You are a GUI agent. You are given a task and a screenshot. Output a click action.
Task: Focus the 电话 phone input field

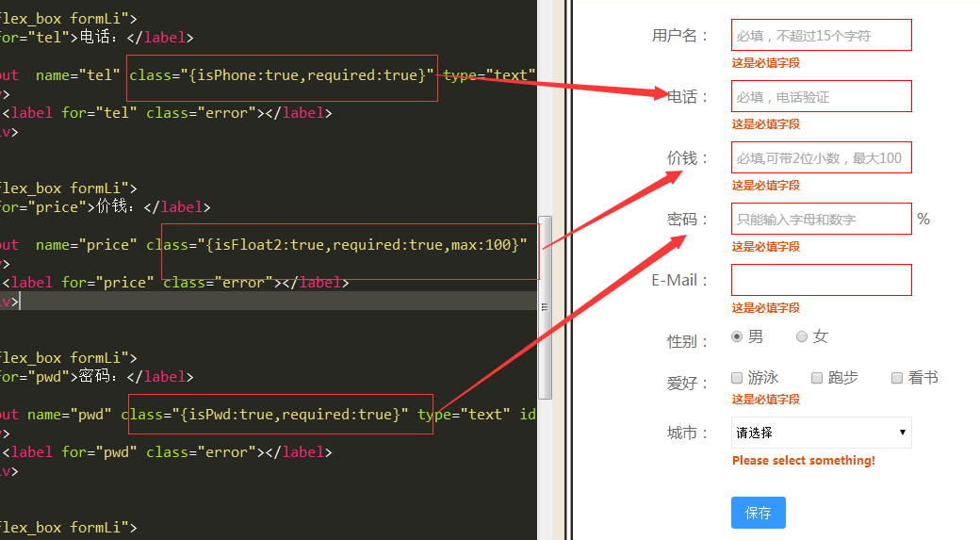[822, 96]
